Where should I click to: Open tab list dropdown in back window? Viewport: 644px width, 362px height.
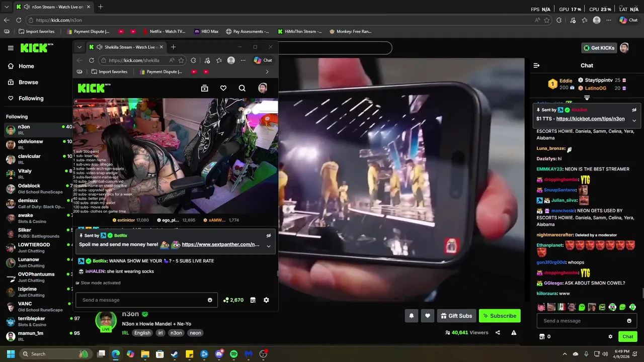point(6,7)
